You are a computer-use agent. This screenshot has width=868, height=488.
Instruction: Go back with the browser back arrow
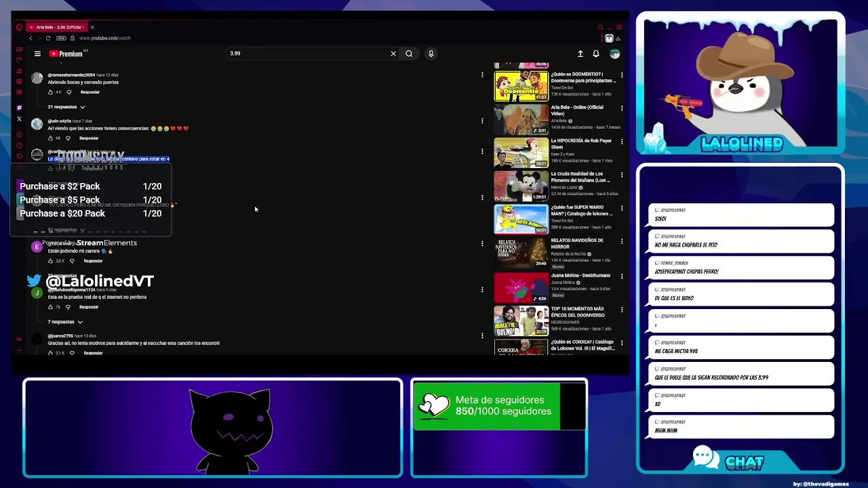31,38
